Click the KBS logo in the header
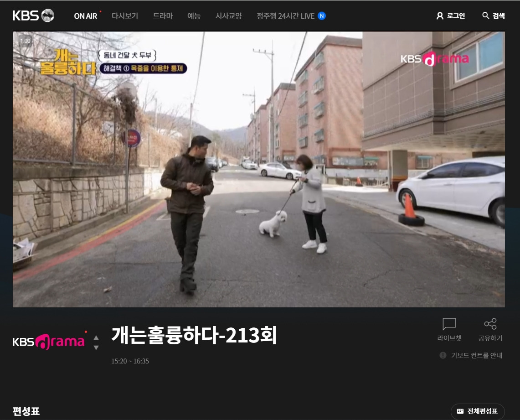The height and width of the screenshot is (420, 520). pyautogui.click(x=33, y=16)
